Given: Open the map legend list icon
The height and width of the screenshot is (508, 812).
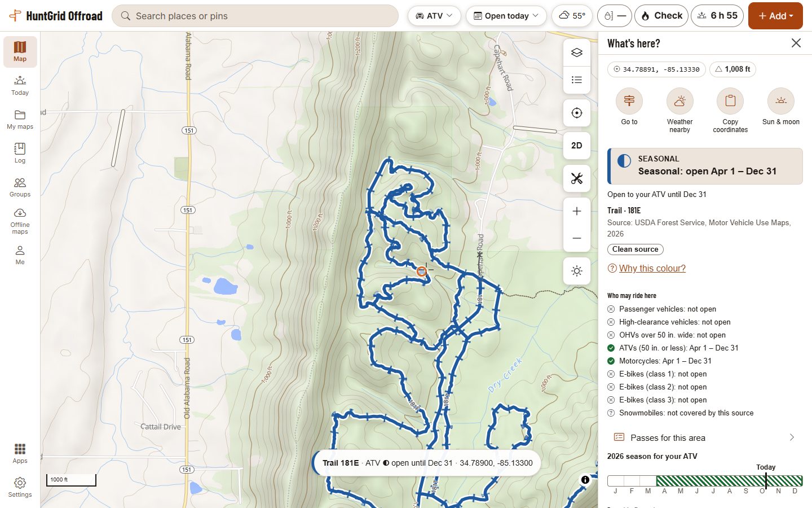Looking at the screenshot, I should click(577, 80).
